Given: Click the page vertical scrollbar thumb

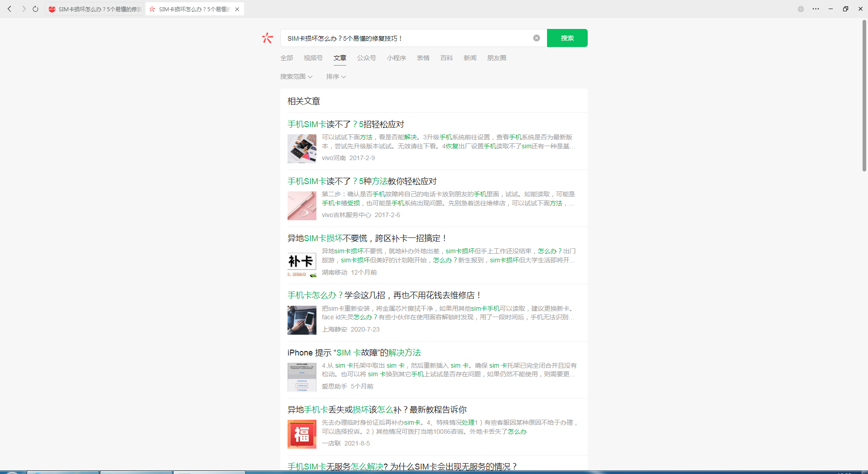Looking at the screenshot, I should pos(864,95).
